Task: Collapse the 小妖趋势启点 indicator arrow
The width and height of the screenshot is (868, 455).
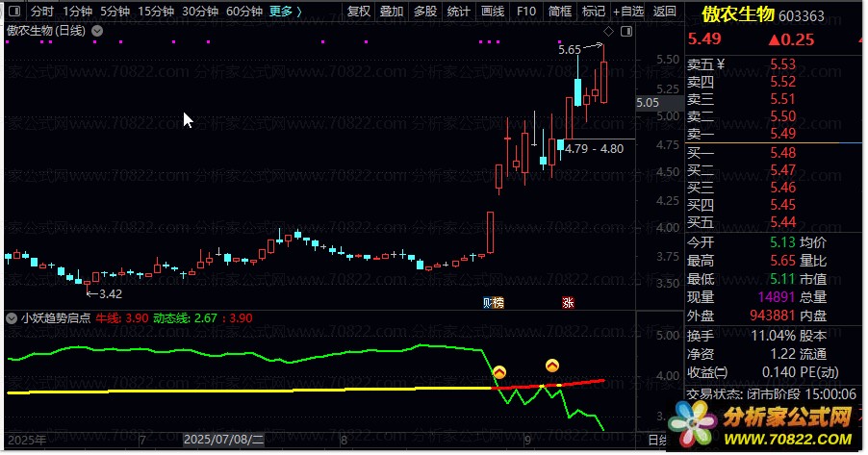Action: pos(12,318)
